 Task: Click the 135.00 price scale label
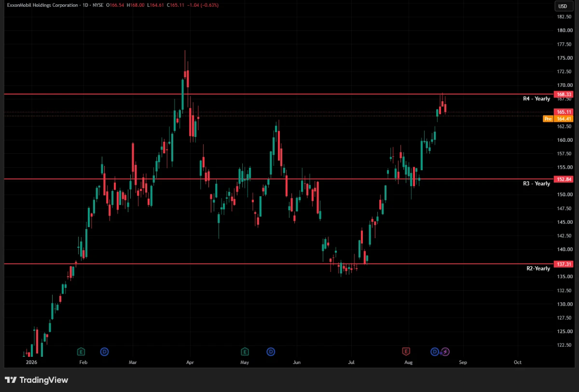point(564,277)
